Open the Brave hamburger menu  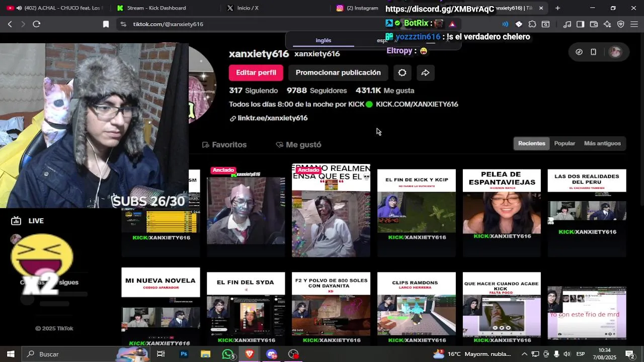pos(634,24)
